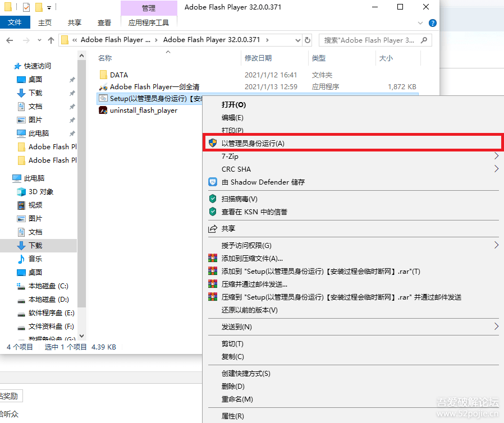Click the up-arrow navigation icon
The height and width of the screenshot is (423, 504).
coord(51,40)
